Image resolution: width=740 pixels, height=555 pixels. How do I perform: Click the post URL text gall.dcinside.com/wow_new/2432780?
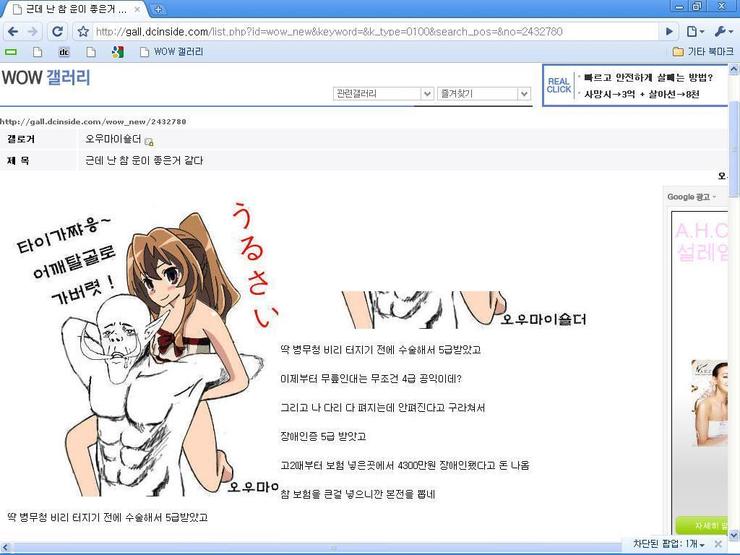coord(93,121)
